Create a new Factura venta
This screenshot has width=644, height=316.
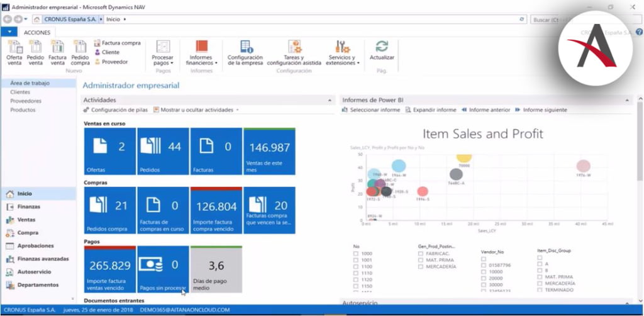tap(57, 53)
